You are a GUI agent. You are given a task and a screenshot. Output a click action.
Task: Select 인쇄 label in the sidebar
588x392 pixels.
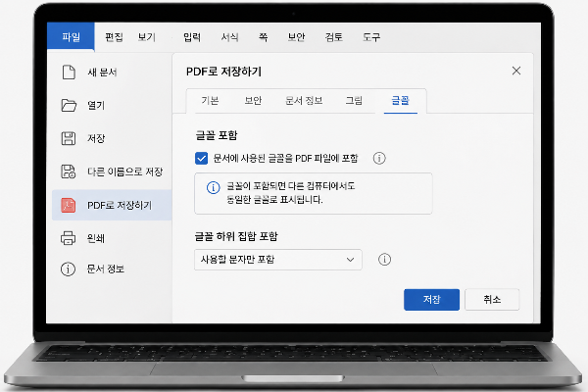tap(96, 238)
